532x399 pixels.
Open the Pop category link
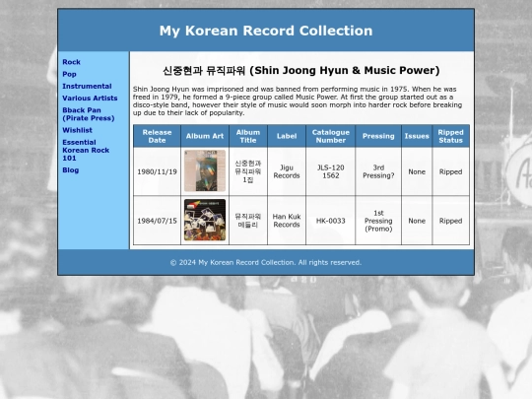[69, 74]
